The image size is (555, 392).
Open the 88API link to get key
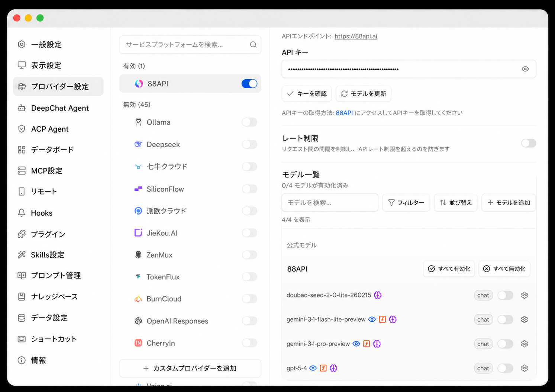(344, 113)
